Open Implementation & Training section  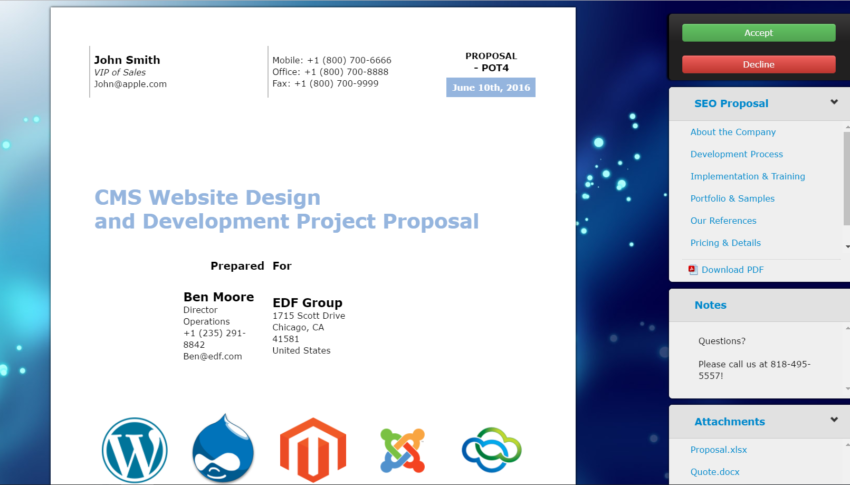(748, 176)
